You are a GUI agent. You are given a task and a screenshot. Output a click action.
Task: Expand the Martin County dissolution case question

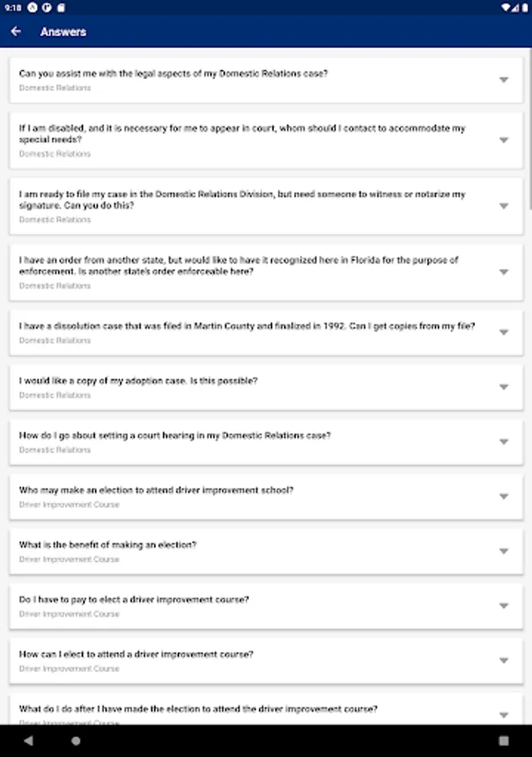point(503,332)
